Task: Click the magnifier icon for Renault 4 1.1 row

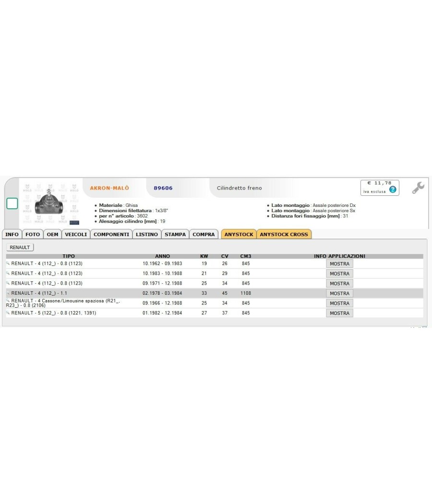Action: point(8,293)
